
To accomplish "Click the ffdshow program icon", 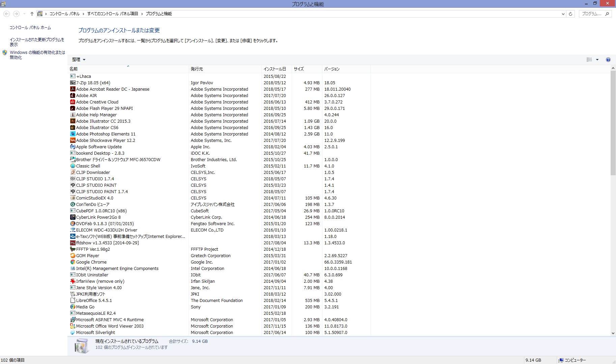I will tap(72, 243).
